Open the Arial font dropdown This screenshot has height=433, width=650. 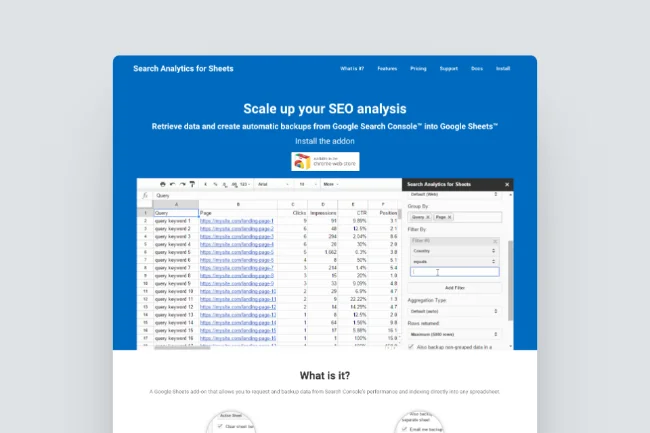273,184
